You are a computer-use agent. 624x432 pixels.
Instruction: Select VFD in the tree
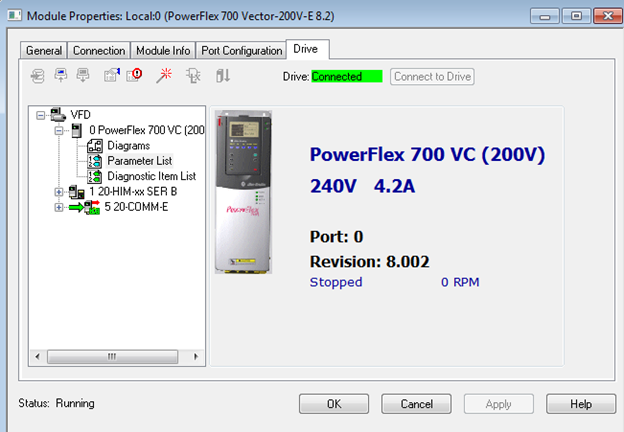tap(81, 115)
